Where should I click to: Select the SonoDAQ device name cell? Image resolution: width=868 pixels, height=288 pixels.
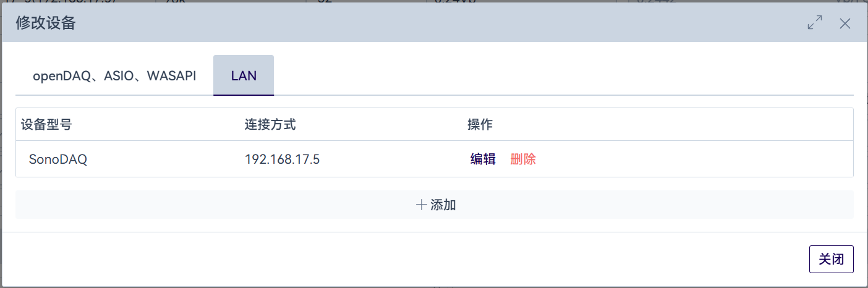tap(58, 159)
